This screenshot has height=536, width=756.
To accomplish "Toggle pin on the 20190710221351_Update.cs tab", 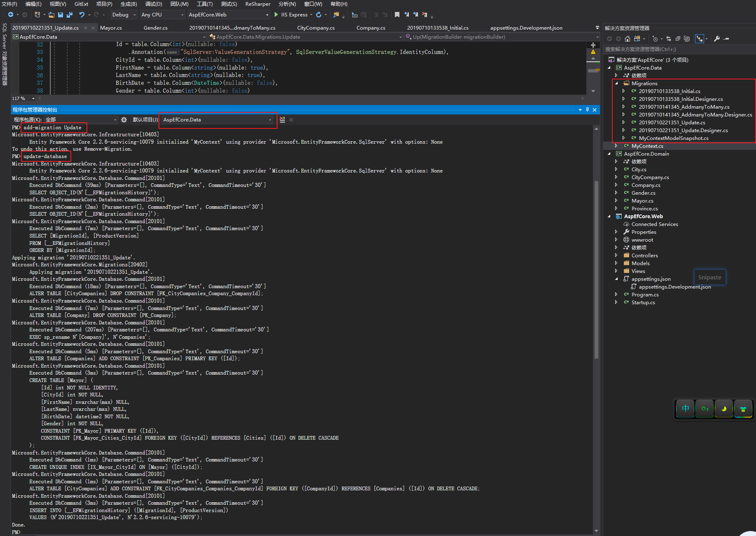I will (x=86, y=28).
